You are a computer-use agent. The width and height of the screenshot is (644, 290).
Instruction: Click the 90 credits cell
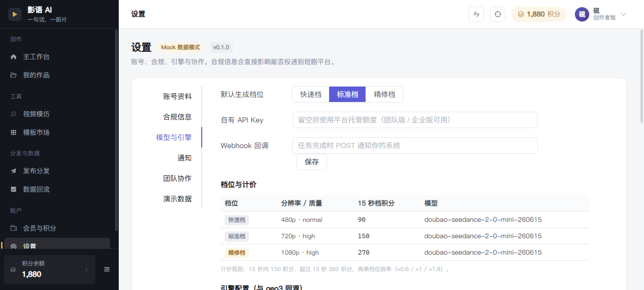361,220
